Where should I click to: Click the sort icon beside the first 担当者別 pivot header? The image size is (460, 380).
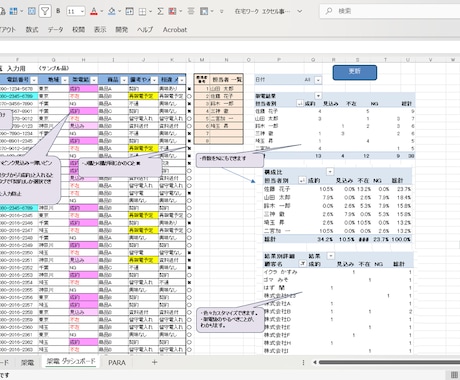tap(300, 104)
